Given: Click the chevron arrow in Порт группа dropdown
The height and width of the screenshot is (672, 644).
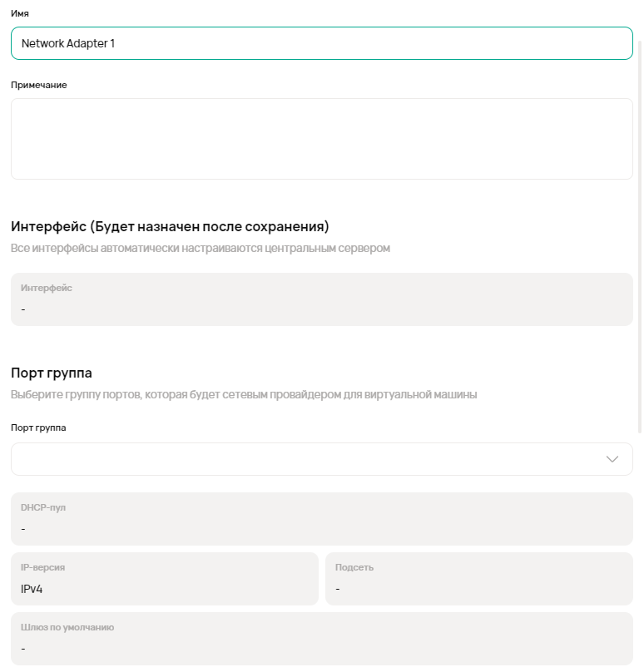Looking at the screenshot, I should coord(612,459).
